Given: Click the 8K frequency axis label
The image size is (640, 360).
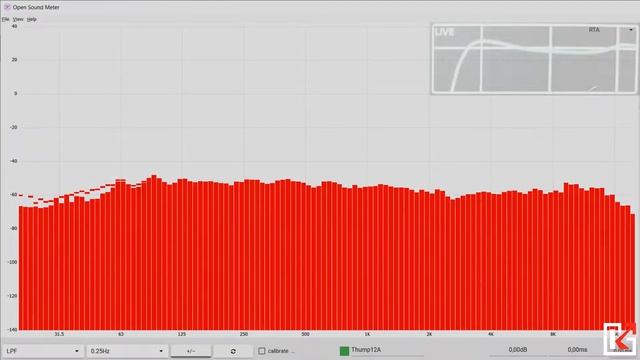Looking at the screenshot, I should click(553, 334).
